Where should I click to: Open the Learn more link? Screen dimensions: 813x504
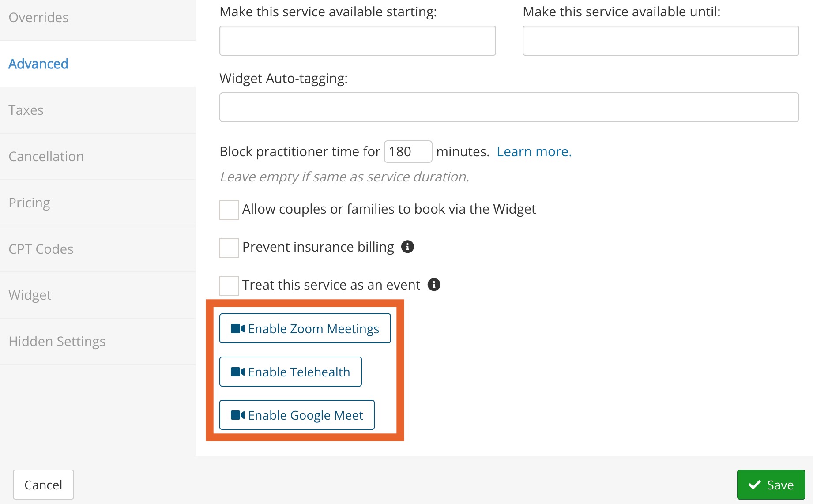tap(534, 151)
